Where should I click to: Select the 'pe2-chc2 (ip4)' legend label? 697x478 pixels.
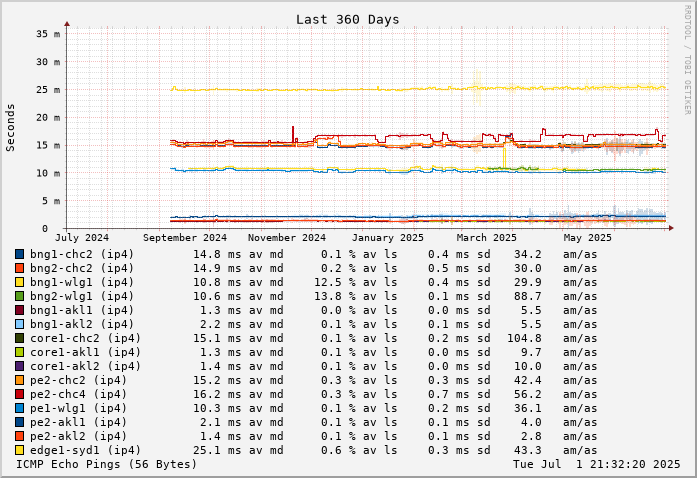(78, 380)
